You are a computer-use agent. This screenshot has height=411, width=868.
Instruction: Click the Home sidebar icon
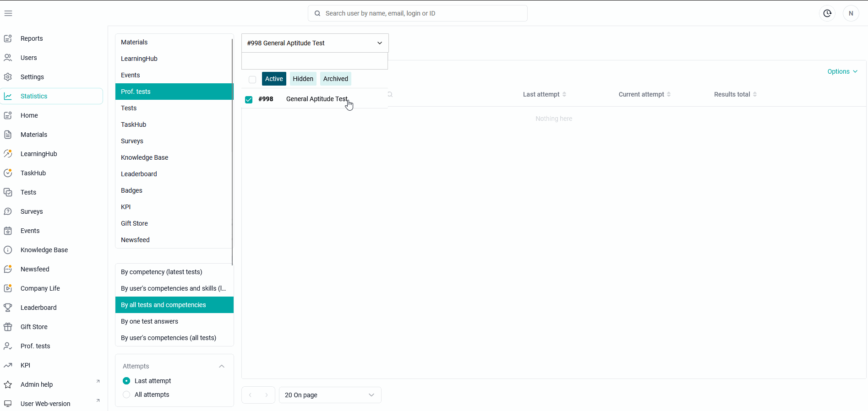point(8,115)
